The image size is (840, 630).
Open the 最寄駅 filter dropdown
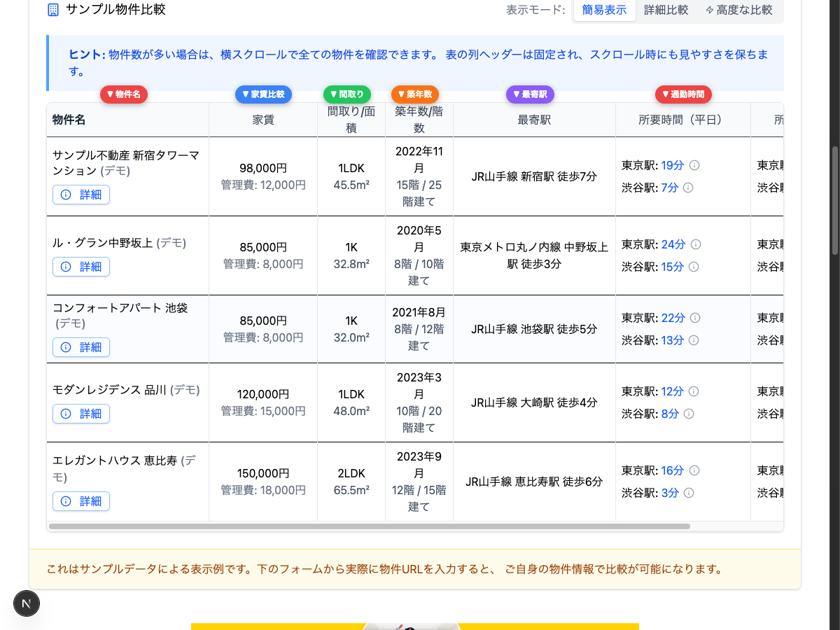pyautogui.click(x=530, y=94)
